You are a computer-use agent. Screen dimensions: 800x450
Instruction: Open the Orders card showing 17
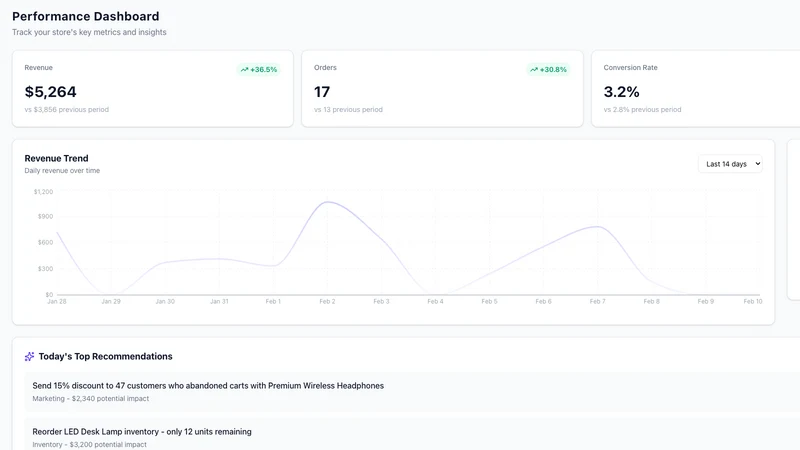coord(442,88)
